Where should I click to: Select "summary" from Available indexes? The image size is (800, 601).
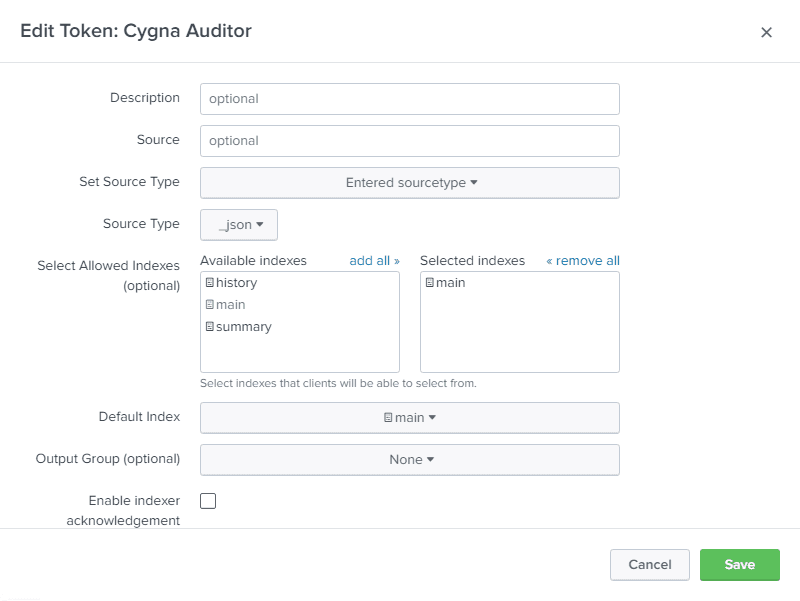pyautogui.click(x=245, y=326)
